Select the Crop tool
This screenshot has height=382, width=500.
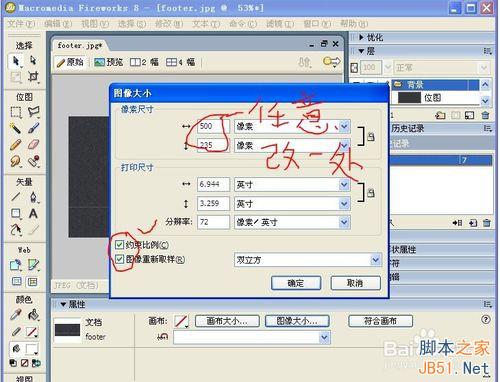pos(33,77)
